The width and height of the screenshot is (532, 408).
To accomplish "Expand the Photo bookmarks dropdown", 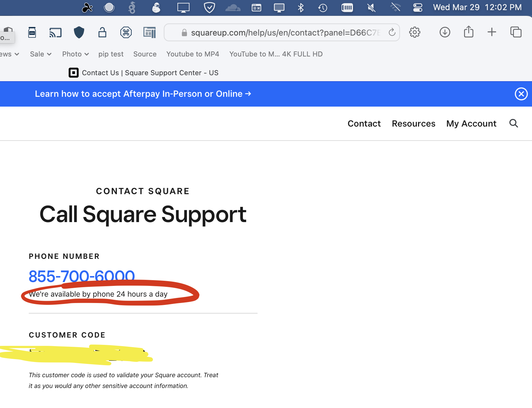I will 75,54.
